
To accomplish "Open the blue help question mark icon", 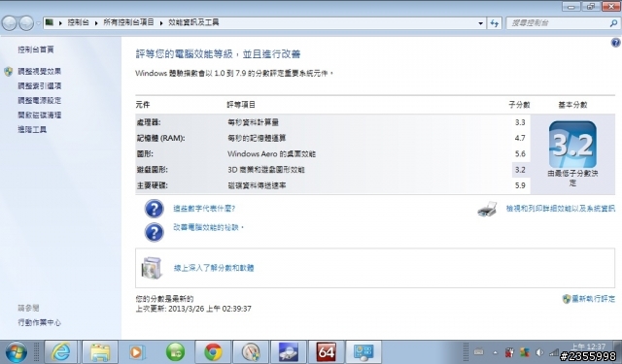I will (x=615, y=43).
